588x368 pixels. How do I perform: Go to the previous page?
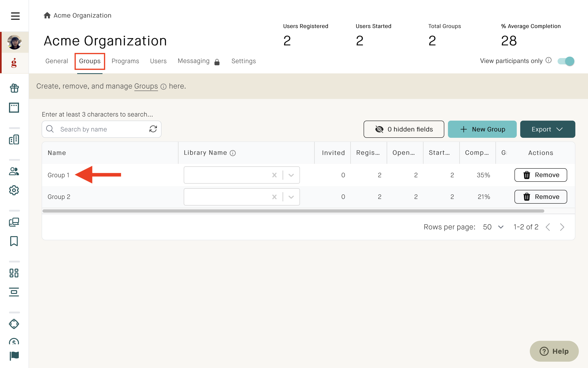[548, 227]
